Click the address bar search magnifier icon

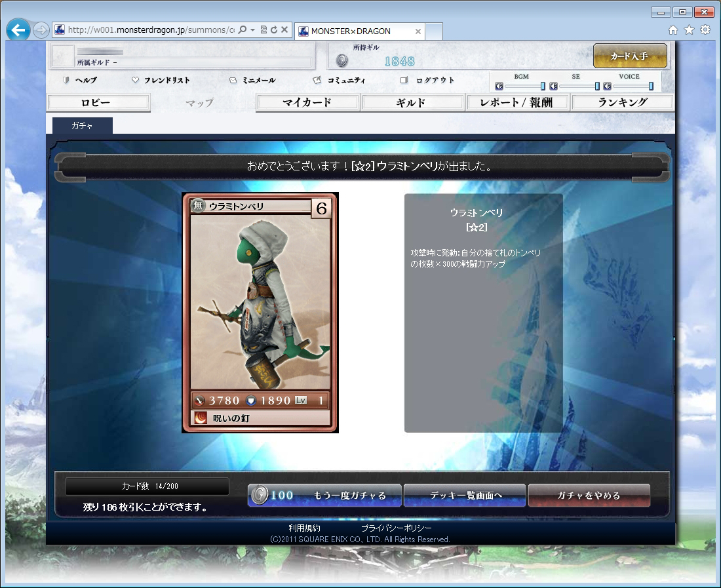click(x=243, y=30)
